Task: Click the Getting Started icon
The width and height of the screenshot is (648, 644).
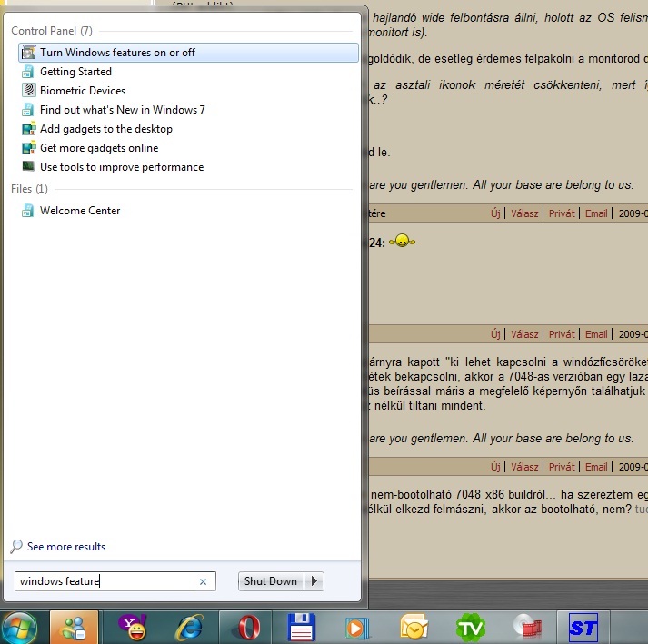Action: (28, 72)
